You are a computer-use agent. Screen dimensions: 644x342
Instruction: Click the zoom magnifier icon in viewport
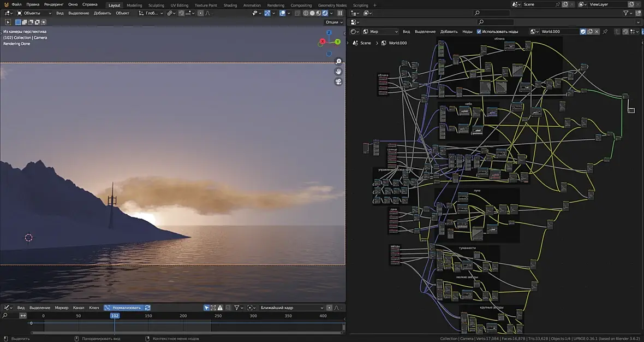338,62
